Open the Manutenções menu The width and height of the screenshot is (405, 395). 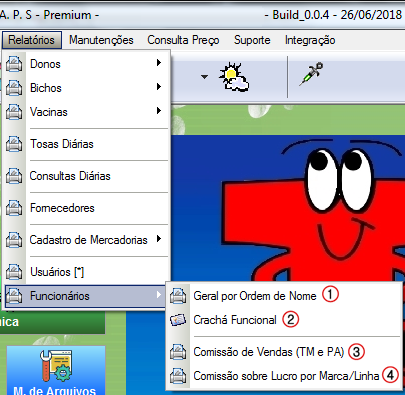click(101, 40)
